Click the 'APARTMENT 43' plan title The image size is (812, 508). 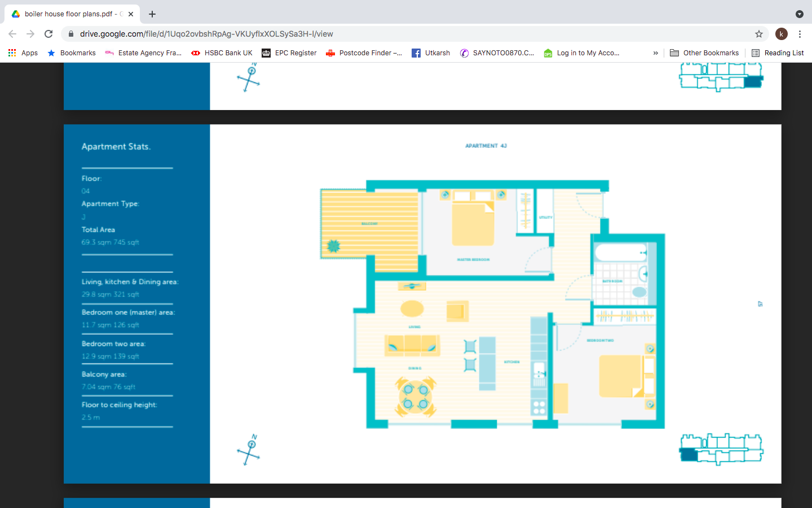[486, 146]
